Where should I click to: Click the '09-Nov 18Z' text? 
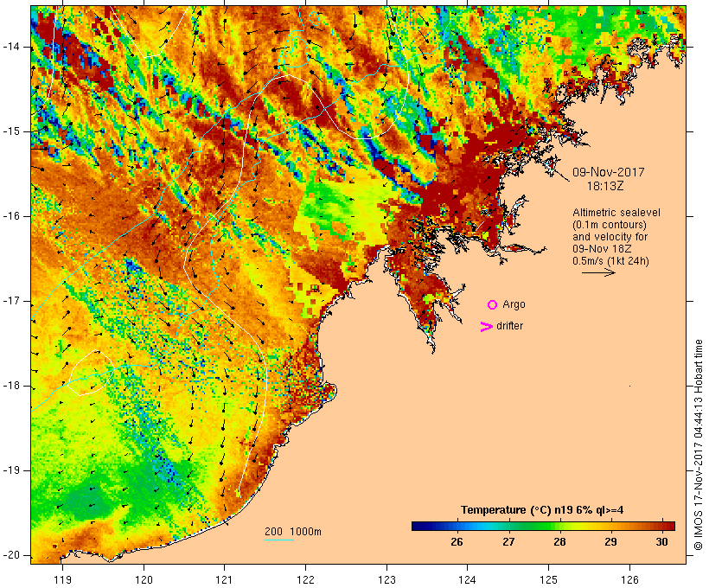[602, 249]
